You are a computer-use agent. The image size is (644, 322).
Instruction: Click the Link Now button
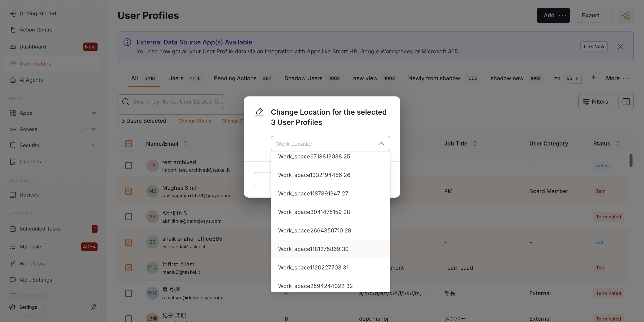(594, 46)
